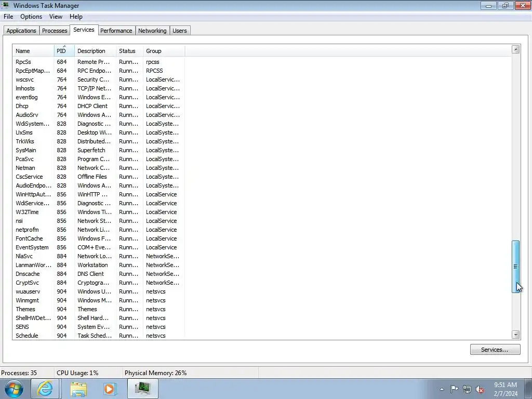Open the View menu
The height and width of the screenshot is (399, 532).
click(x=56, y=17)
